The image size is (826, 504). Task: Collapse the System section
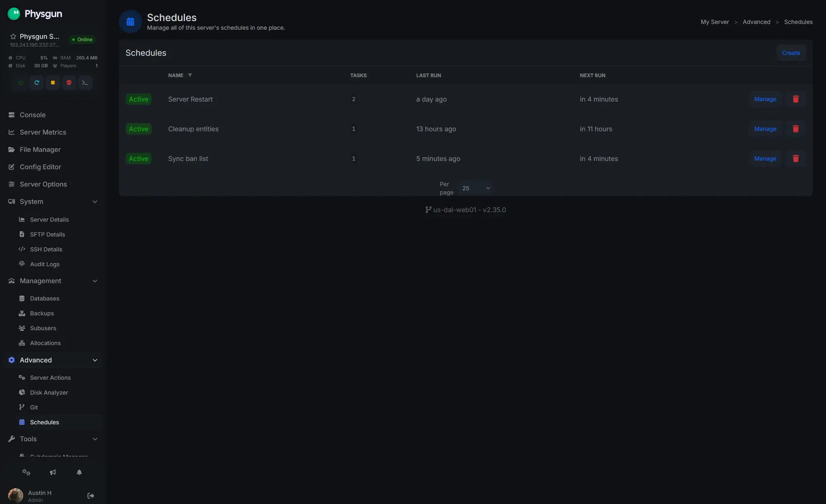coord(53,201)
